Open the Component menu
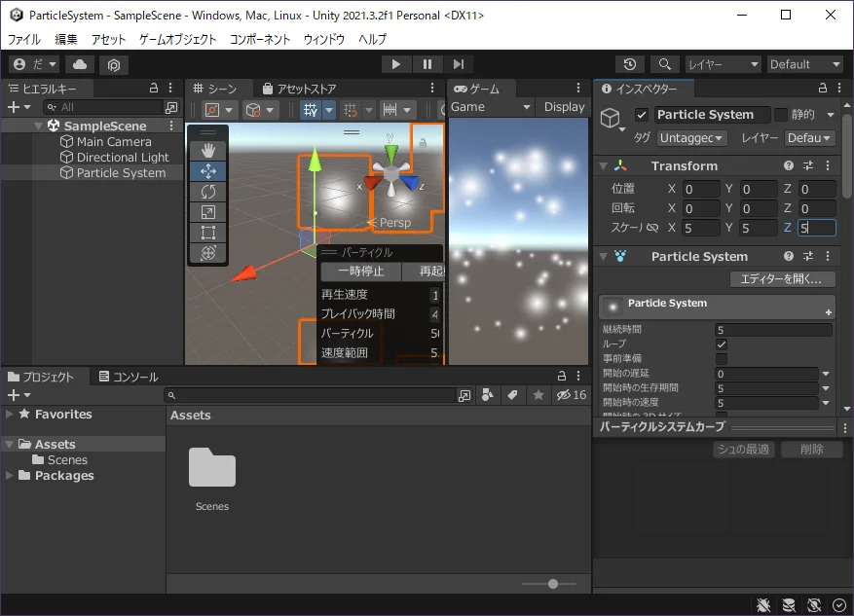The height and width of the screenshot is (616, 854). (x=260, y=39)
